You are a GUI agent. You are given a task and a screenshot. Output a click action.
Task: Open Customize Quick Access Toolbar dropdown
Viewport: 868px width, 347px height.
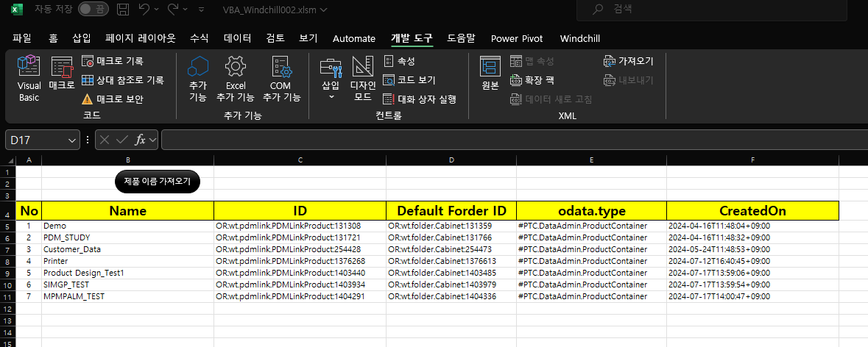tap(202, 10)
